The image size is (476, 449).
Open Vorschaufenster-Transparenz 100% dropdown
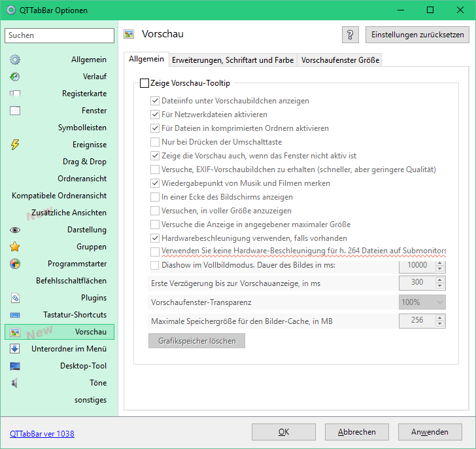point(422,302)
